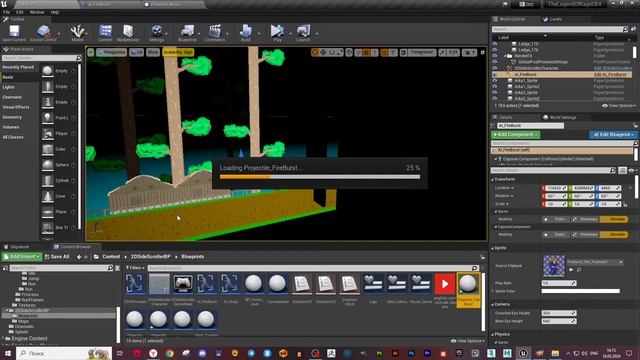
Task: Open the Source Flipbook asset dropdown
Action: [595, 262]
